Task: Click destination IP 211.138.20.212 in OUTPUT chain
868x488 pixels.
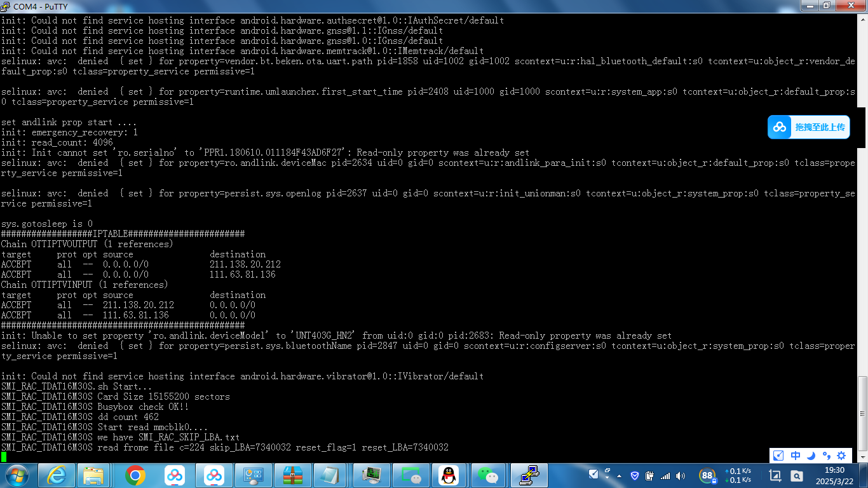Action: (x=245, y=264)
